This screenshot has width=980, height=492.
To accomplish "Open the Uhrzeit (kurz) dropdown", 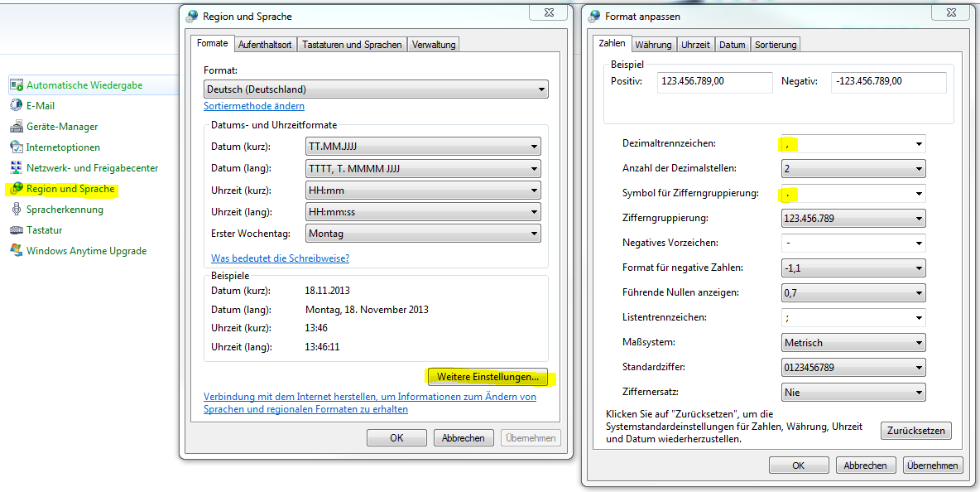I will click(x=423, y=191).
